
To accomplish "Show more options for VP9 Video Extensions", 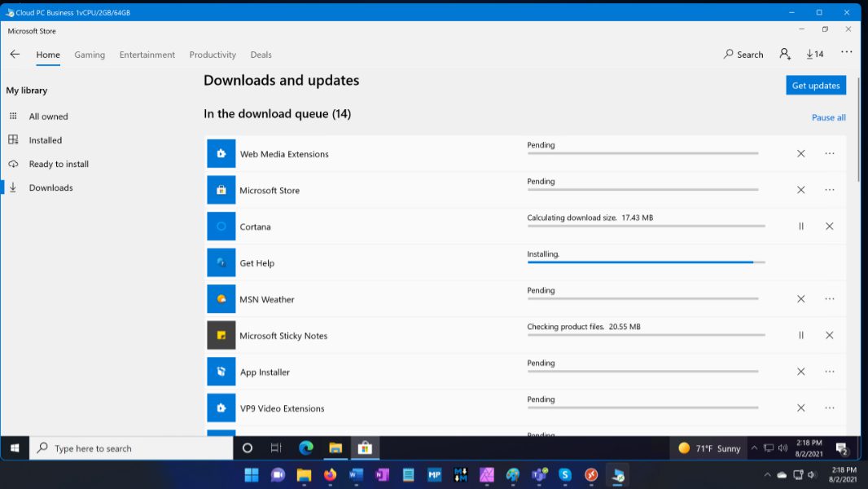I will pyautogui.click(x=829, y=407).
